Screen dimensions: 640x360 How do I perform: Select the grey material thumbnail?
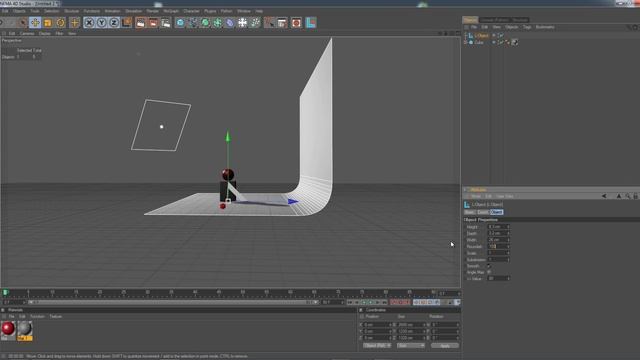pyautogui.click(x=24, y=329)
